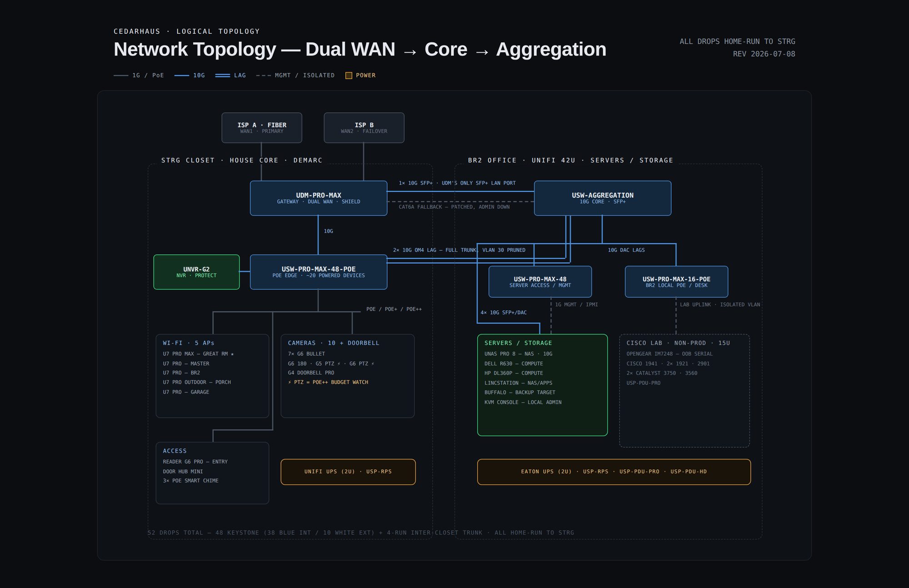Click the STRG CLOSET · HOUSE CORE · DEMARC label
909x588 pixels.
pyautogui.click(x=242, y=160)
